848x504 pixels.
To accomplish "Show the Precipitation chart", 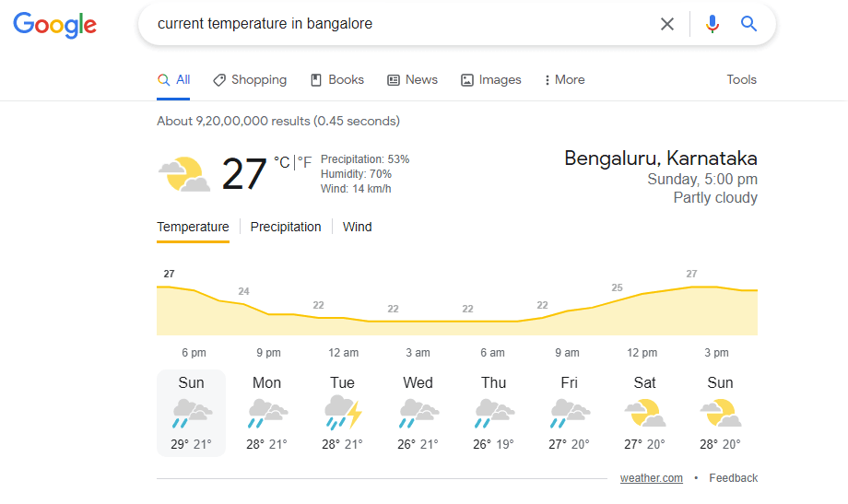I will 286,227.
